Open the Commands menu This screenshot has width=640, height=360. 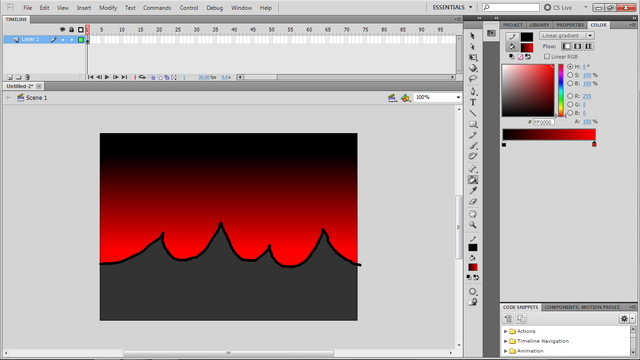pyautogui.click(x=157, y=8)
